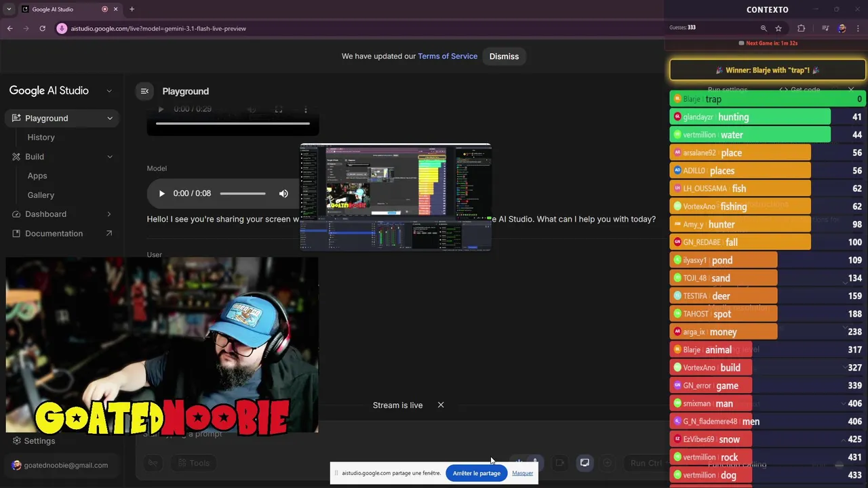Open a new browser tab

[132, 9]
